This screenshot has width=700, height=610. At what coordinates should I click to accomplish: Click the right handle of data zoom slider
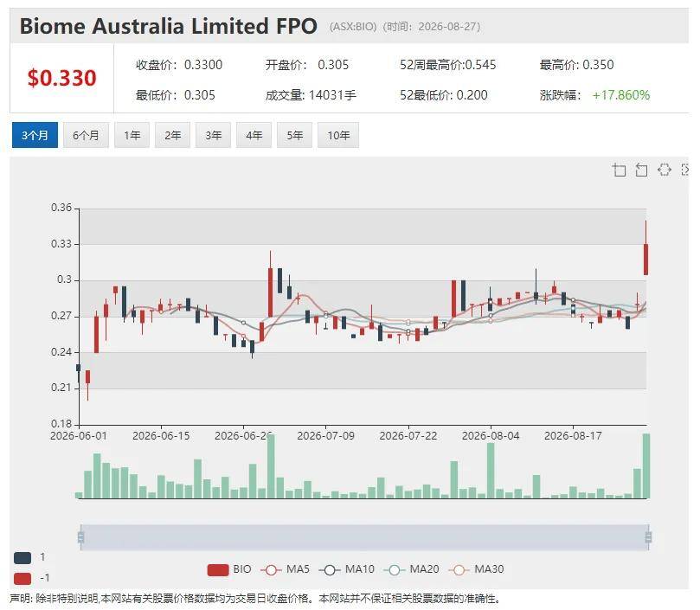648,536
